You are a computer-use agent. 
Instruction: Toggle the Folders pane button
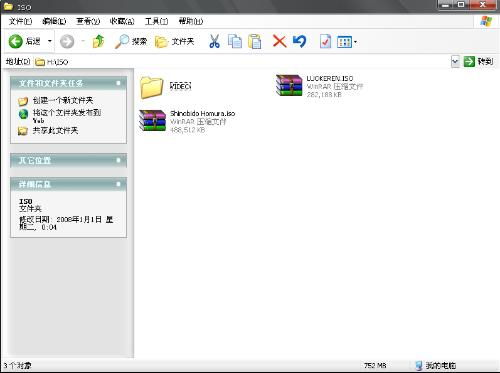click(x=175, y=41)
